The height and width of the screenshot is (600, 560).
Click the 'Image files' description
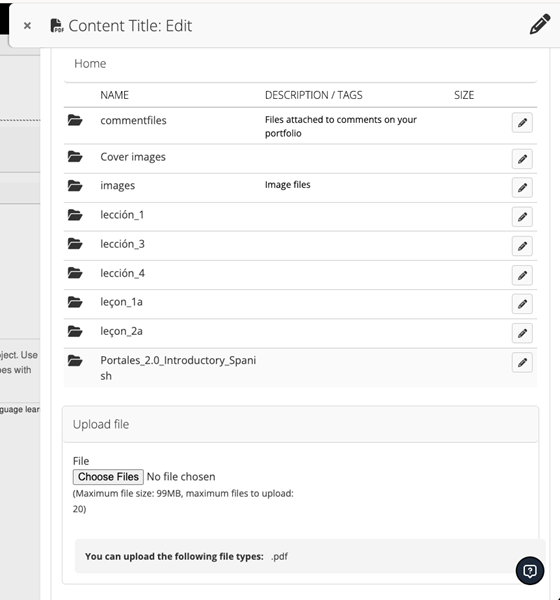[287, 185]
